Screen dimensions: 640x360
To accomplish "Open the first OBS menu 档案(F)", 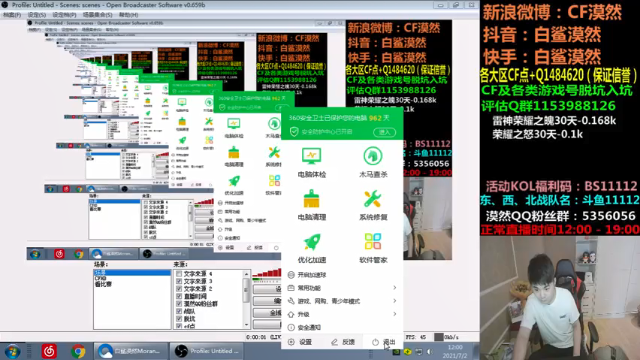I will pyautogui.click(x=12, y=15).
